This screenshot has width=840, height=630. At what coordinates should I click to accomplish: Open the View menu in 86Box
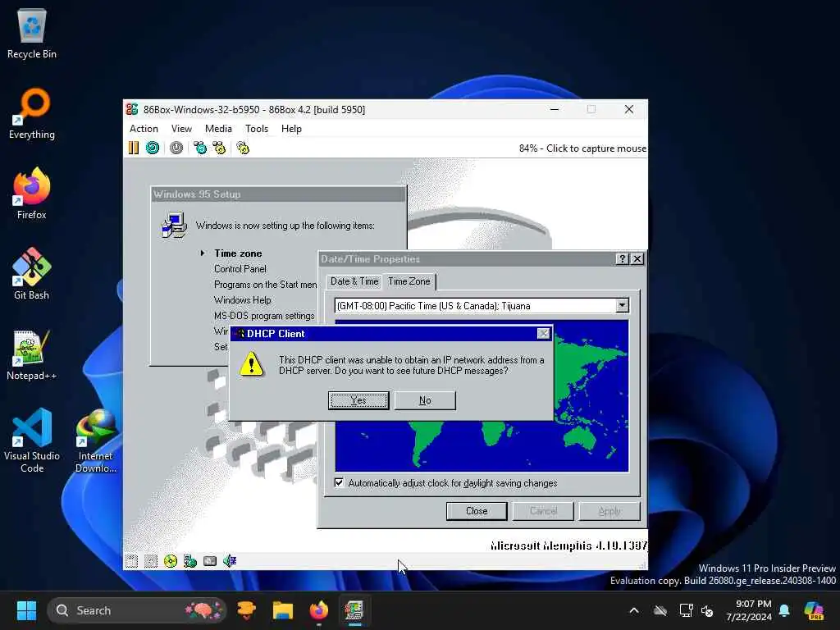point(181,129)
